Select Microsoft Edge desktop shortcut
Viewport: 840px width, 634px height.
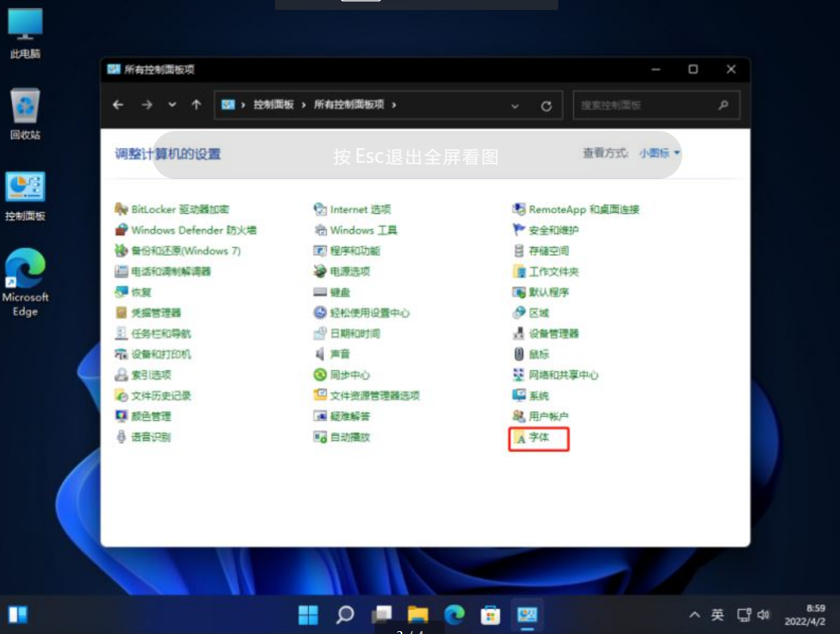click(25, 282)
